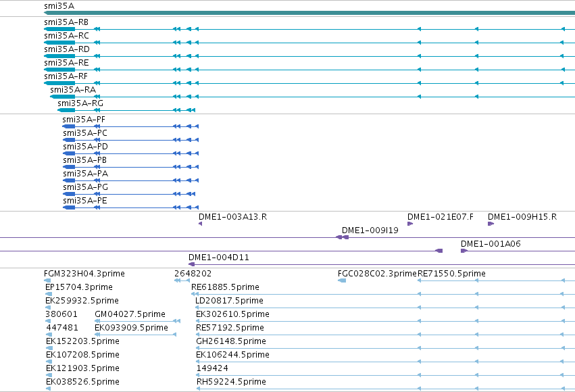Select EST GM04027.5prime label
This screenshot has height=392, width=575.
130,314
